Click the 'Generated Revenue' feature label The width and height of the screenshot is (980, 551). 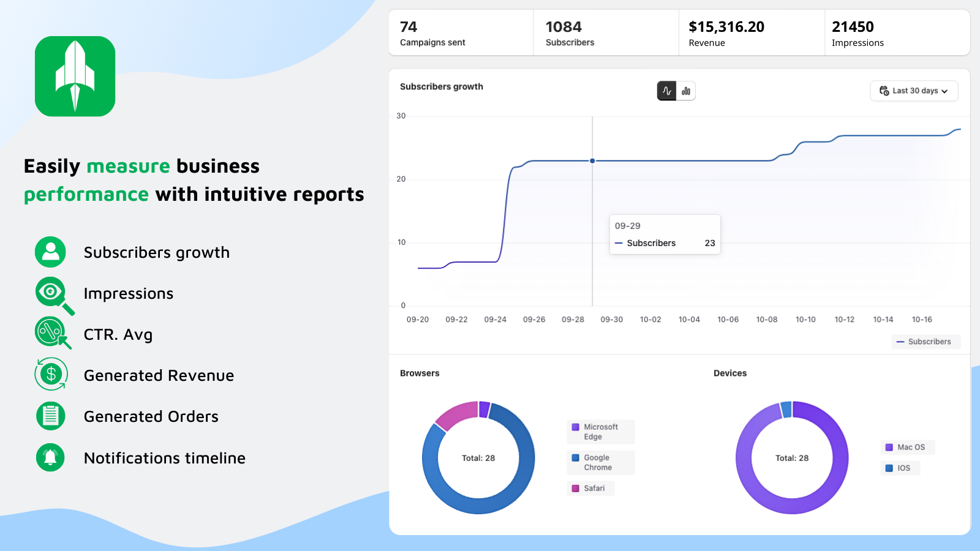(159, 375)
